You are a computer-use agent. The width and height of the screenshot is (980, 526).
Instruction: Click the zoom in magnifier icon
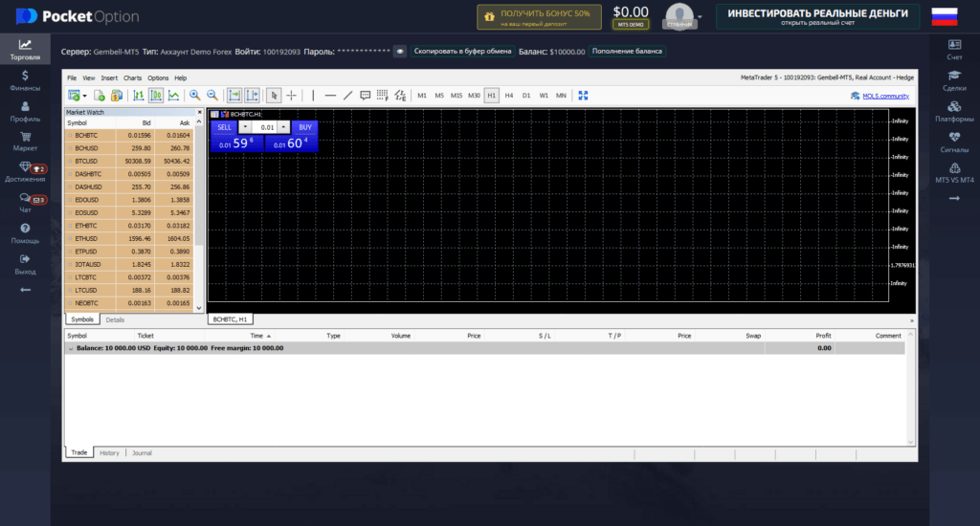click(x=194, y=95)
